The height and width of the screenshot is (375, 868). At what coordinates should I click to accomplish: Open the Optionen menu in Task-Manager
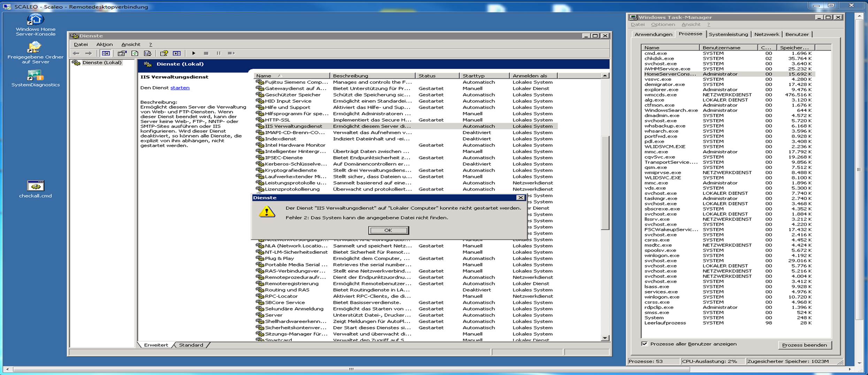click(663, 24)
